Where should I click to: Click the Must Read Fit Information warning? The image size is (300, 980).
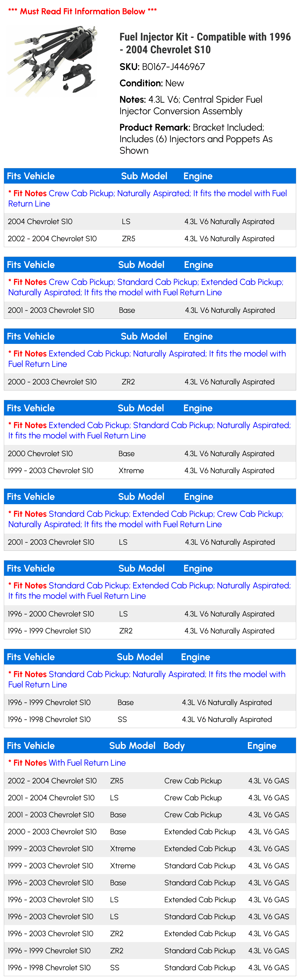[82, 11]
